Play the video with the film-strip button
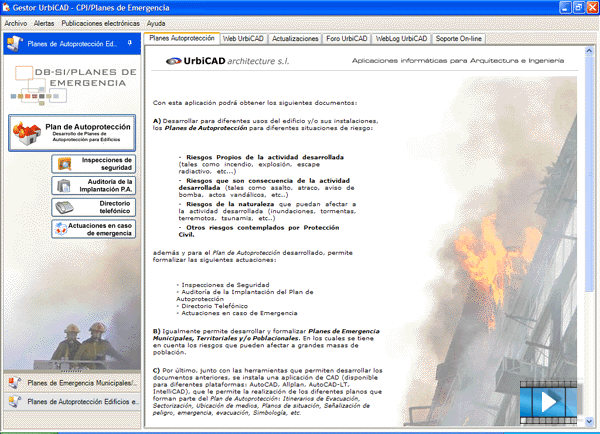This screenshot has height=434, width=600. [548, 402]
